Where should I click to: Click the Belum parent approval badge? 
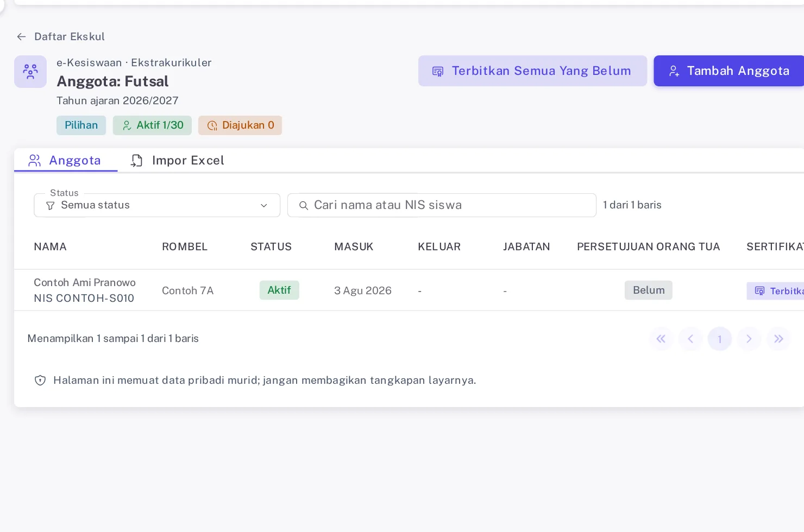pyautogui.click(x=649, y=290)
